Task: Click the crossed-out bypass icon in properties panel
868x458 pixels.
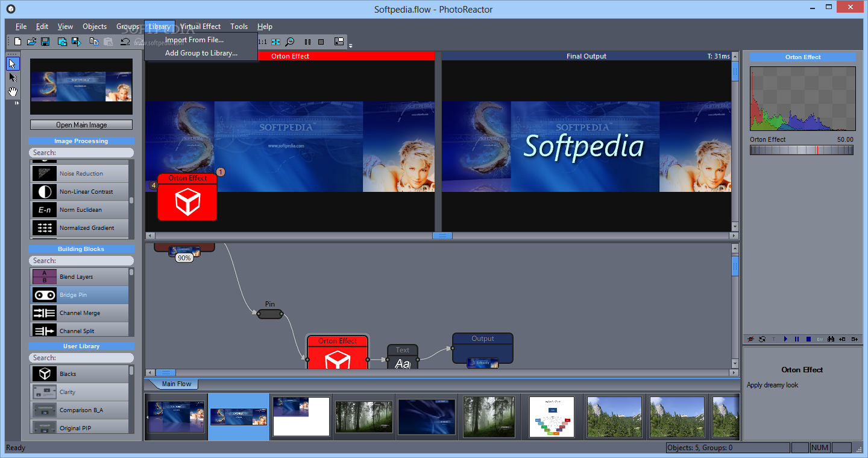Action: (x=751, y=339)
